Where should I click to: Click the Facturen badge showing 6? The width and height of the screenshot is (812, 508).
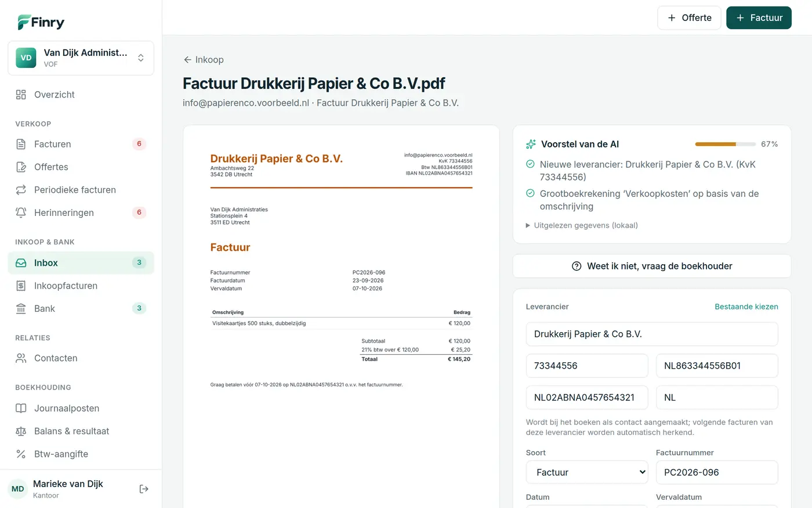tap(139, 144)
